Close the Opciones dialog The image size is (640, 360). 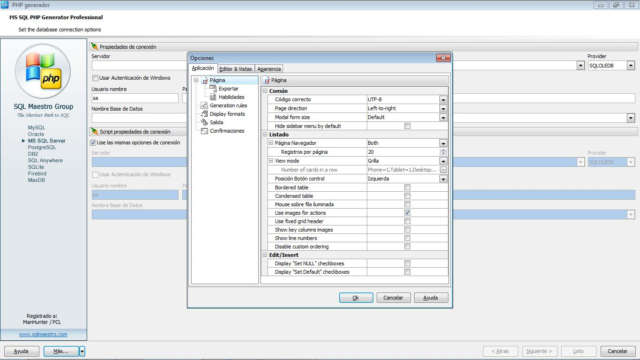click(443, 58)
